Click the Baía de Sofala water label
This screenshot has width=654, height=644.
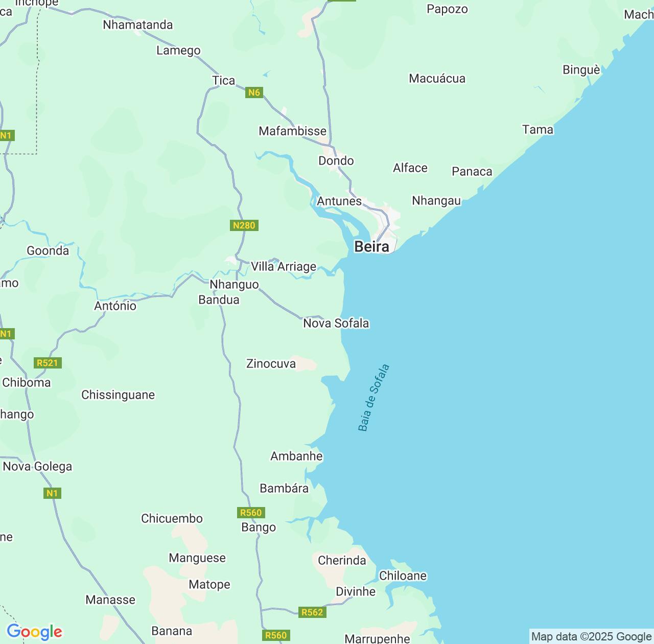coord(374,398)
